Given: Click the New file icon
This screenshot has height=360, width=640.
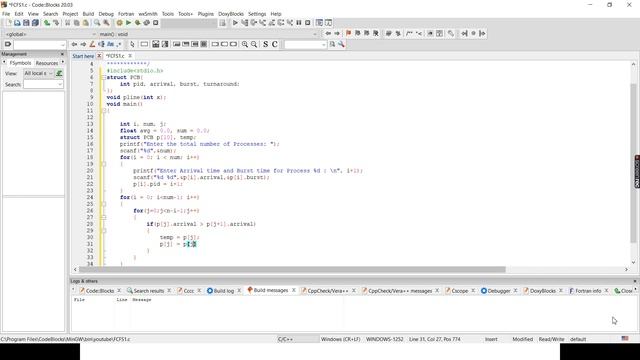Looking at the screenshot, I should 8,23.
